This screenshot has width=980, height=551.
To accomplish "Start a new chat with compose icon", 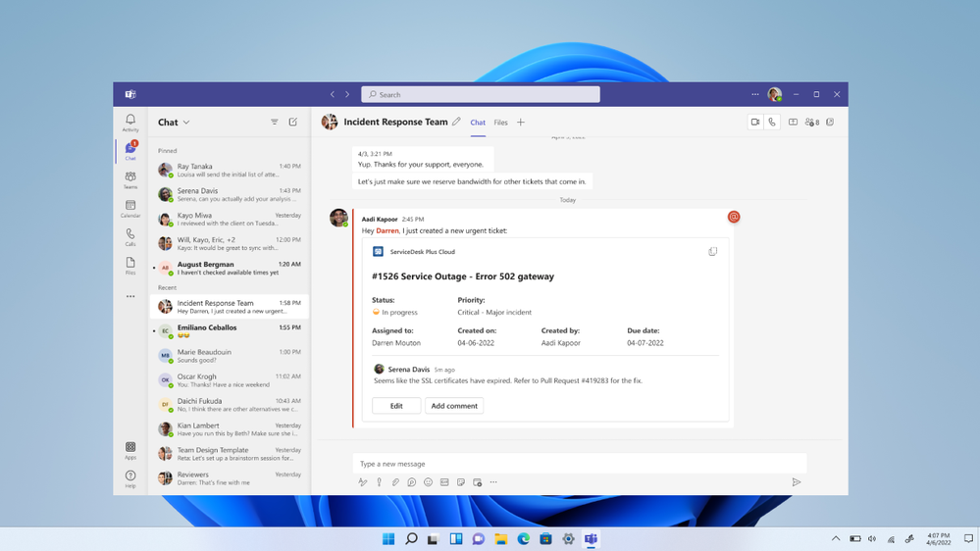I will pos(293,122).
